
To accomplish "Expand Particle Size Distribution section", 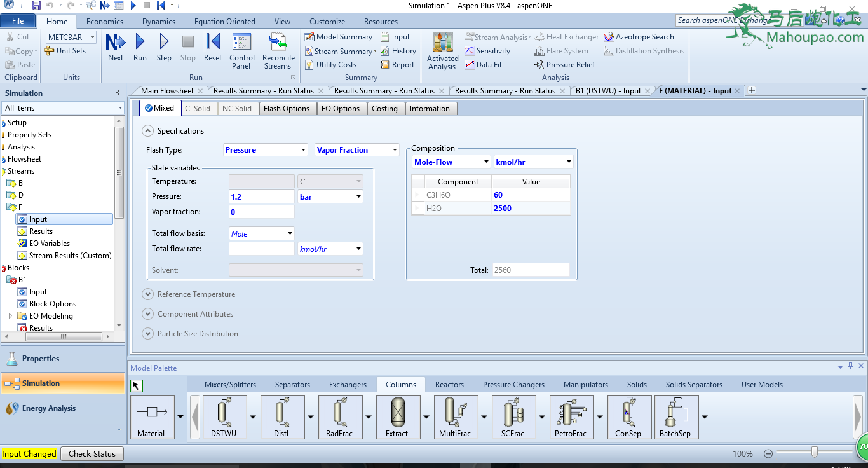I will (x=147, y=334).
